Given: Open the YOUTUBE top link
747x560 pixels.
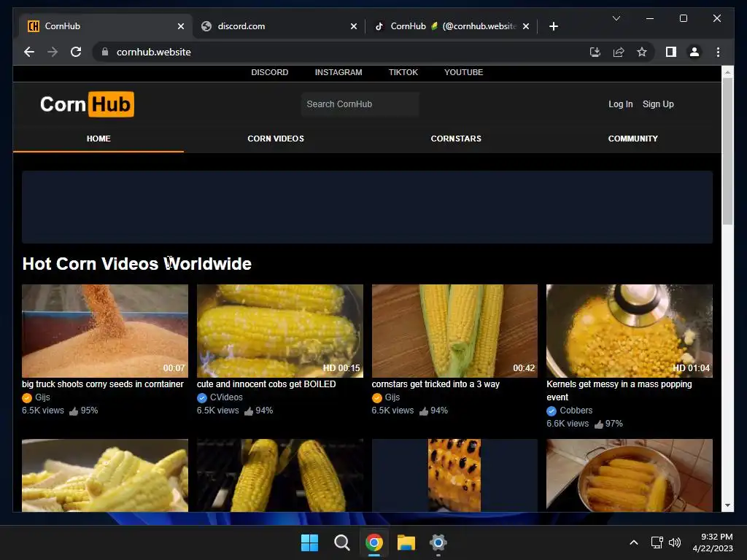Looking at the screenshot, I should [x=463, y=72].
